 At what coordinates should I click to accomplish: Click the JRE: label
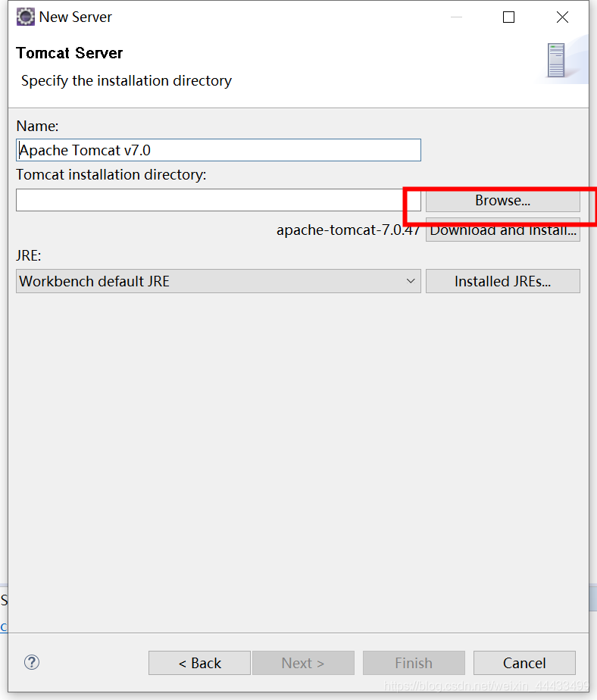point(29,256)
